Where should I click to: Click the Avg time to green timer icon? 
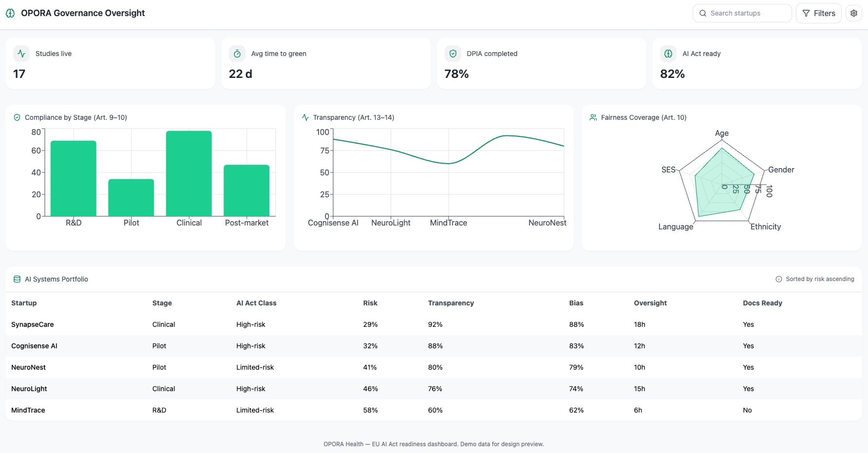tap(237, 54)
